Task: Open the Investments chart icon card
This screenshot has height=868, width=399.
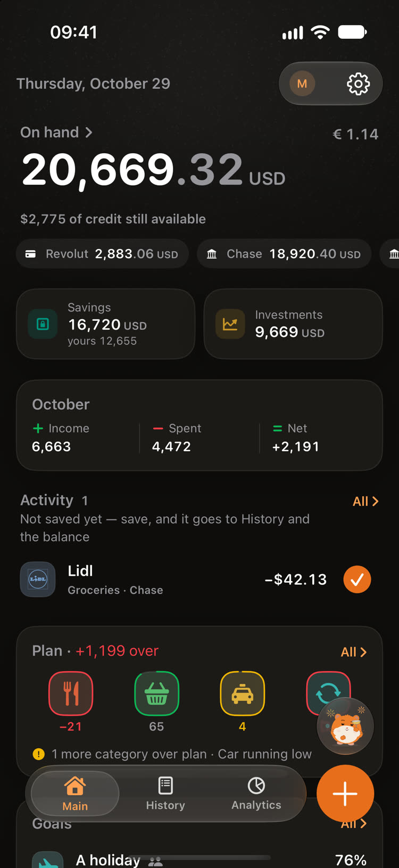Action: (x=293, y=324)
